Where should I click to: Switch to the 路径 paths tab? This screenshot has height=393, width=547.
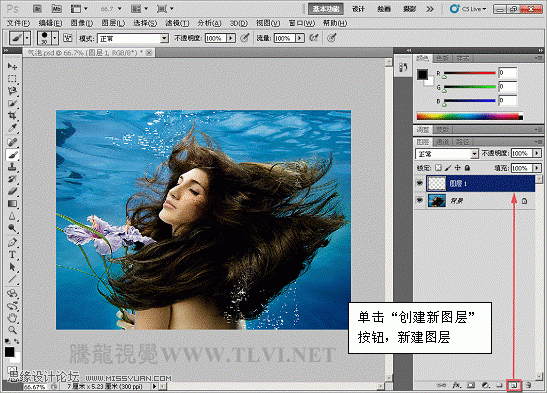pos(463,142)
